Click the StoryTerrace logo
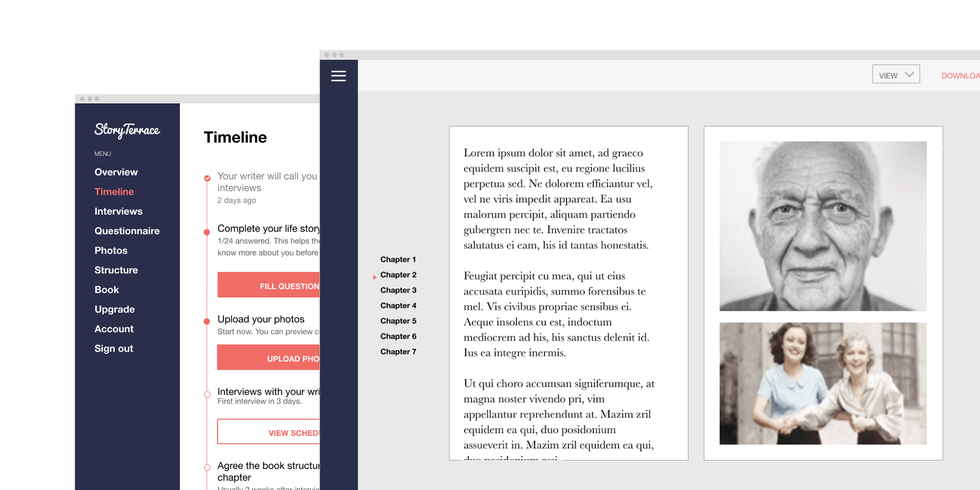This screenshot has width=980, height=490. coord(127,130)
